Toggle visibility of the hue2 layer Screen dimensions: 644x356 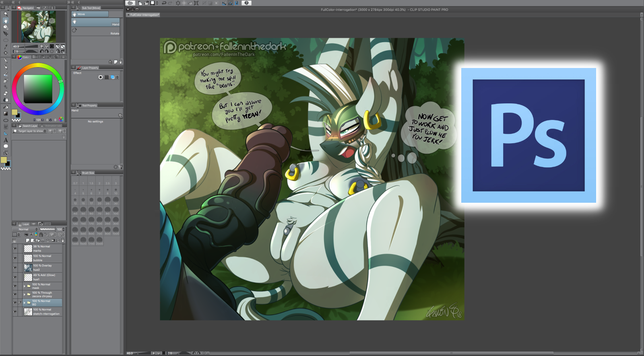pyautogui.click(x=15, y=268)
